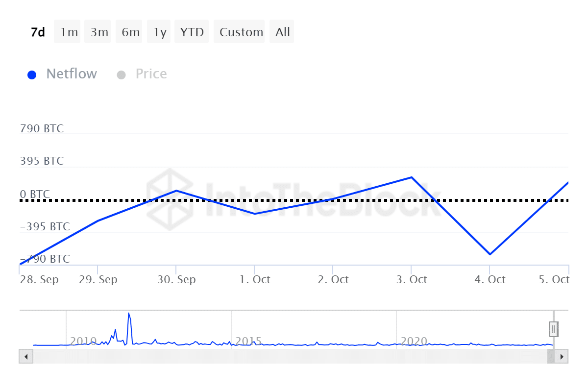Image resolution: width=588 pixels, height=392 pixels.
Task: Click the left arrow on the navigator scrollbar
Action: pos(25,357)
